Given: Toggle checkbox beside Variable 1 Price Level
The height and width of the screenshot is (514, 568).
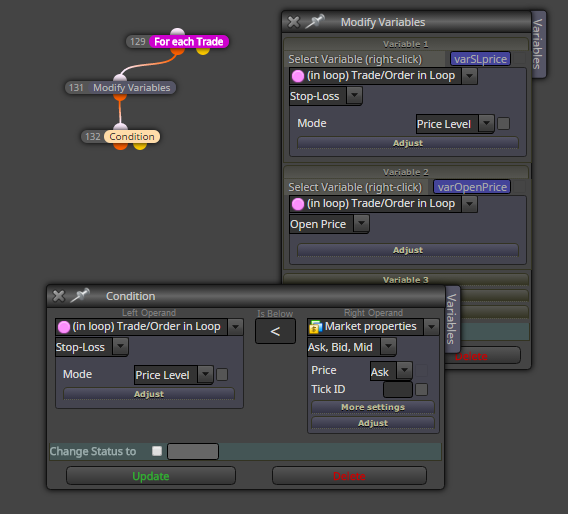Looking at the screenshot, I should pos(504,124).
